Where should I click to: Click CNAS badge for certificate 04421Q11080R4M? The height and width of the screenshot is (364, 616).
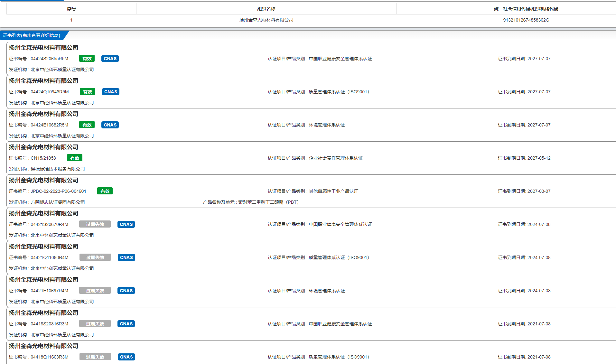click(126, 257)
